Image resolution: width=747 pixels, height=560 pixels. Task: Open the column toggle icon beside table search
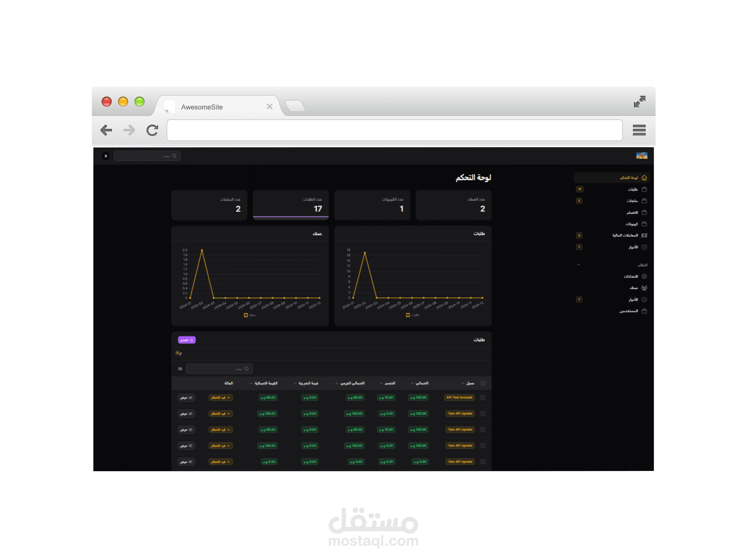tap(180, 369)
